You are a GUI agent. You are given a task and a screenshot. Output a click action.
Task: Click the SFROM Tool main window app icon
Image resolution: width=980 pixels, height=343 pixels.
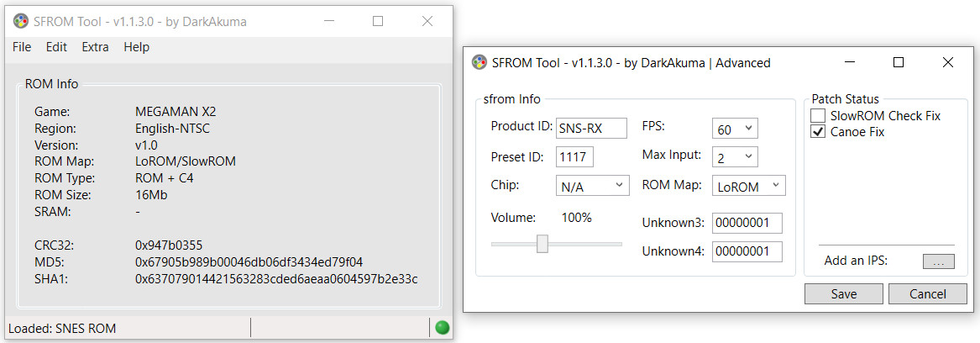point(21,21)
